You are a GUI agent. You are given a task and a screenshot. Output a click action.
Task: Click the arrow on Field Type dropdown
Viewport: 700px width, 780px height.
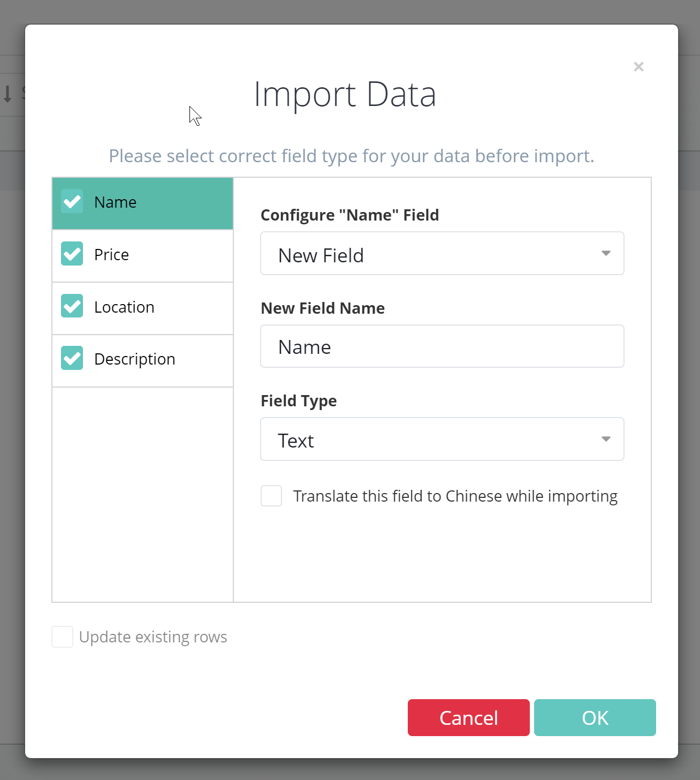point(606,440)
